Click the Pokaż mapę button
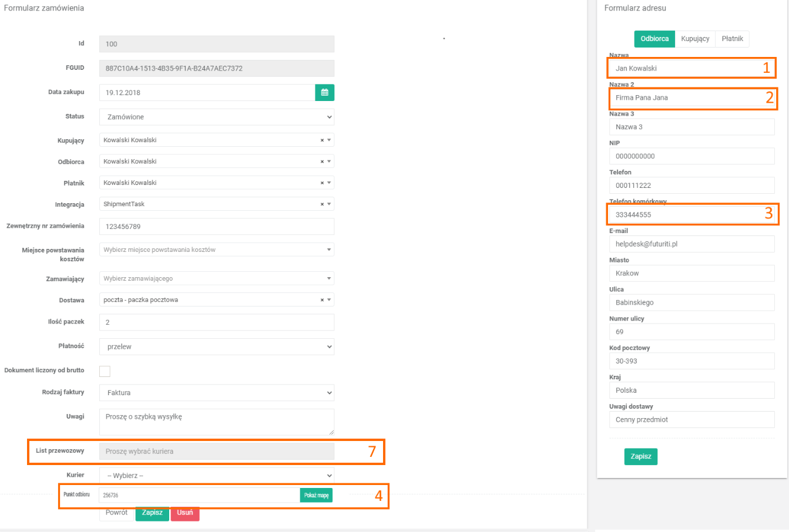The width and height of the screenshot is (789, 532). pyautogui.click(x=316, y=496)
